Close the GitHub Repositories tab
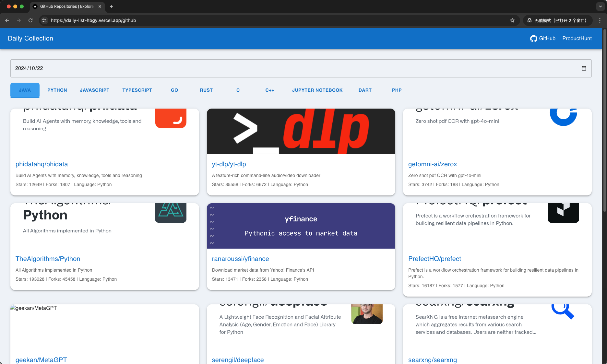Image resolution: width=607 pixels, height=364 pixels. 100,6
